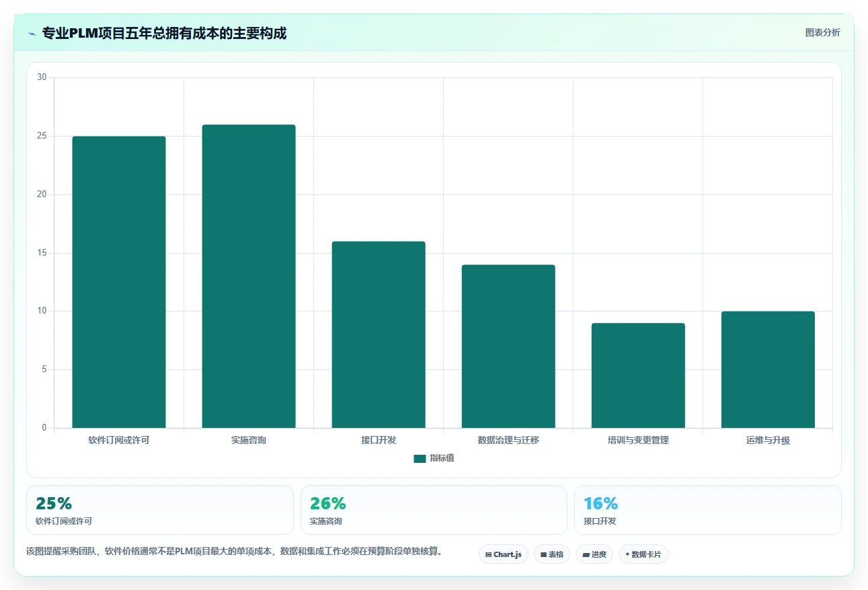The width and height of the screenshot is (868, 590).
Task: Click the y-axis value 0
Action: (x=44, y=428)
